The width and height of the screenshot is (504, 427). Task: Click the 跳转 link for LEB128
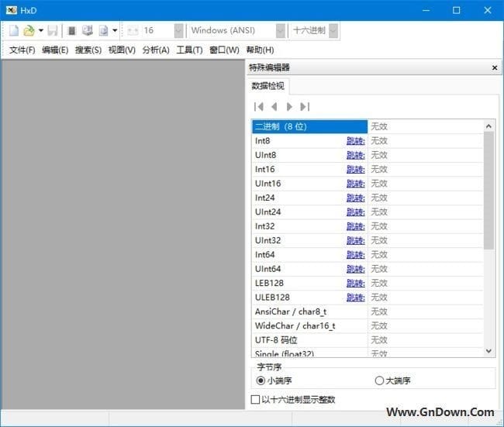(x=355, y=284)
